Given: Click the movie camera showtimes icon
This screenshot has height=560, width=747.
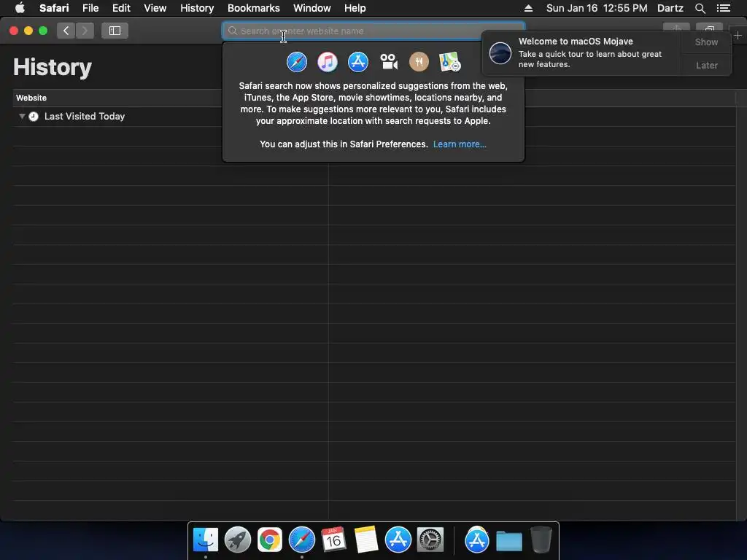Looking at the screenshot, I should click(389, 62).
